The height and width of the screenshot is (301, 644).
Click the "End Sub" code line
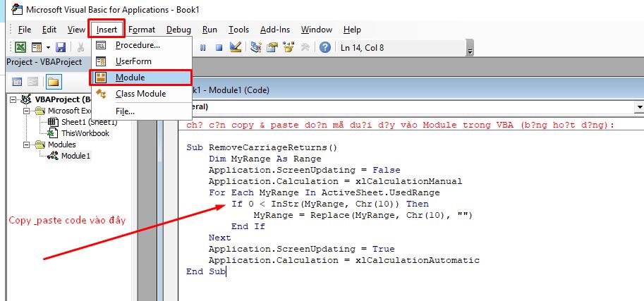(x=206, y=271)
